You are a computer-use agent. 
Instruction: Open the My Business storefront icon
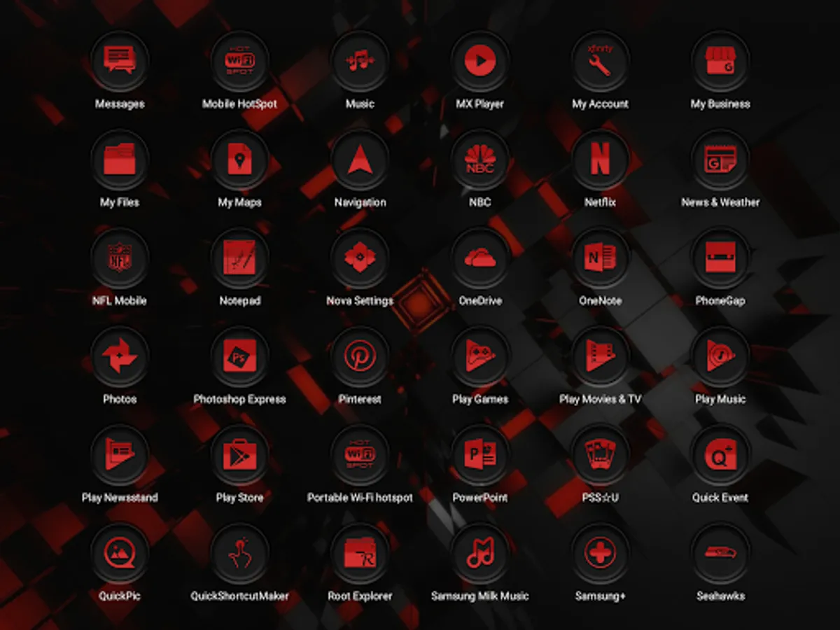click(720, 61)
